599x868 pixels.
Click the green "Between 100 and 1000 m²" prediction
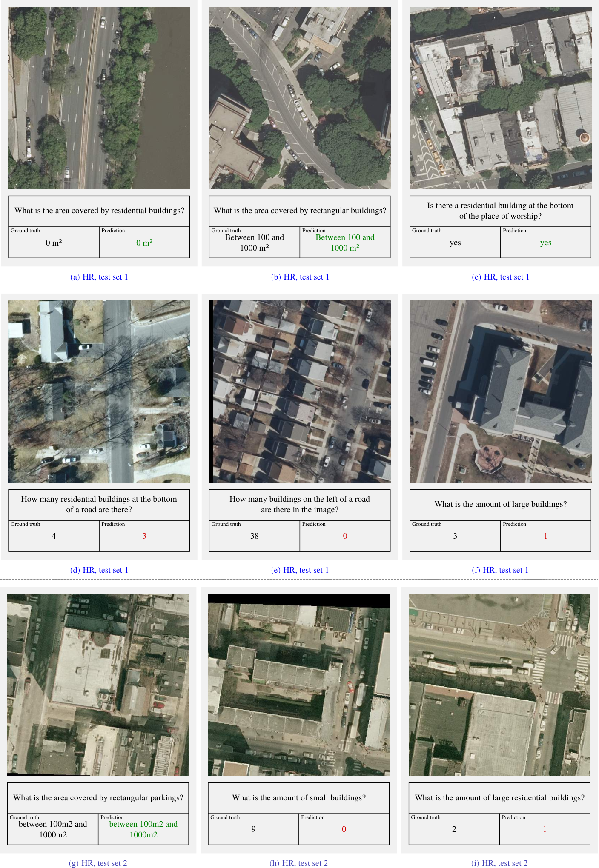[x=345, y=243]
